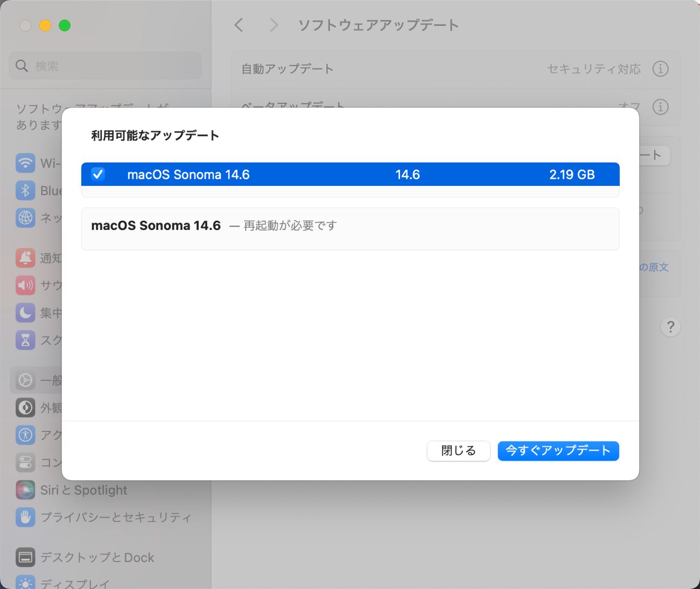Go forward with the right chevron
700x589 pixels.
pyautogui.click(x=274, y=25)
